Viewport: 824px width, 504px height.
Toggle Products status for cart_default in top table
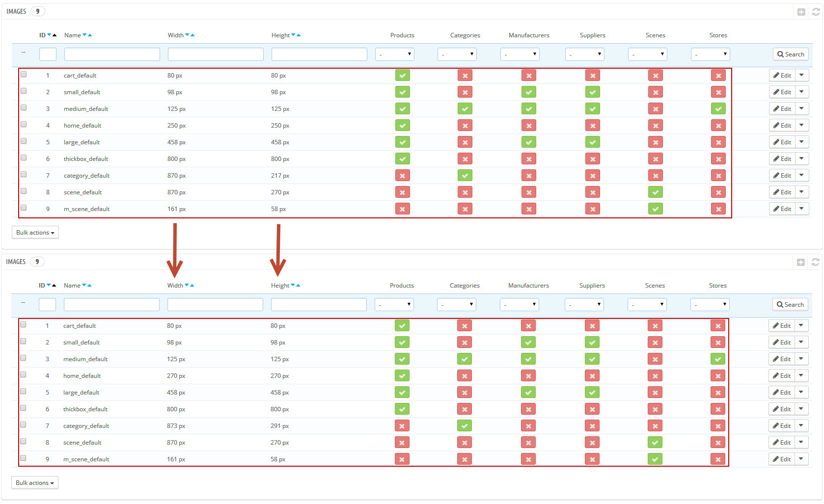402,76
